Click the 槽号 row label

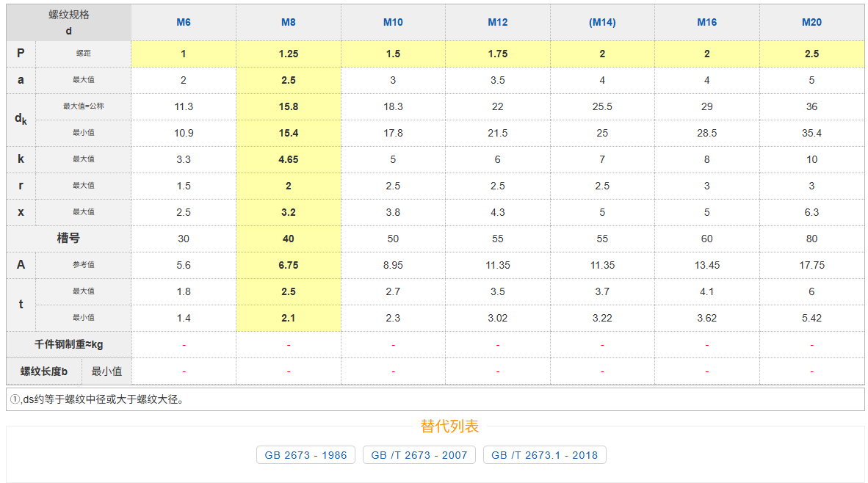(x=69, y=239)
